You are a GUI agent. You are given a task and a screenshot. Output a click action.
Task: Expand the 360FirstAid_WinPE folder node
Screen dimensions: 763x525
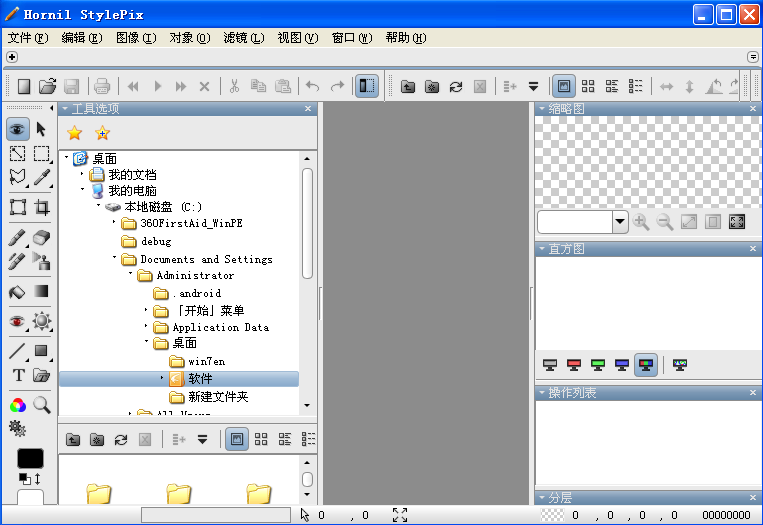tap(115, 224)
